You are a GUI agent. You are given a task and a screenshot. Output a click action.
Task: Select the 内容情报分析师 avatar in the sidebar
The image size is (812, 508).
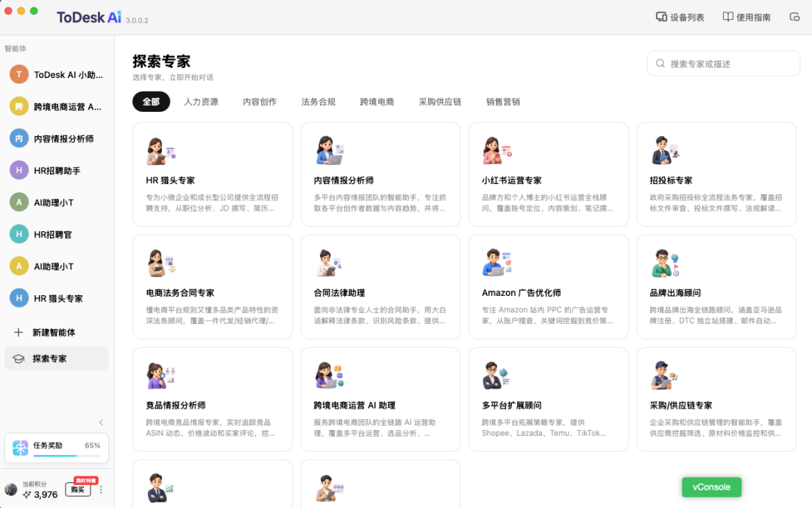(19, 138)
